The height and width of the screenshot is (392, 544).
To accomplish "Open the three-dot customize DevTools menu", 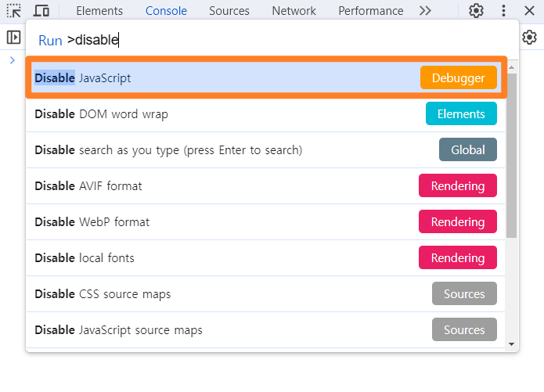I will pos(503,11).
